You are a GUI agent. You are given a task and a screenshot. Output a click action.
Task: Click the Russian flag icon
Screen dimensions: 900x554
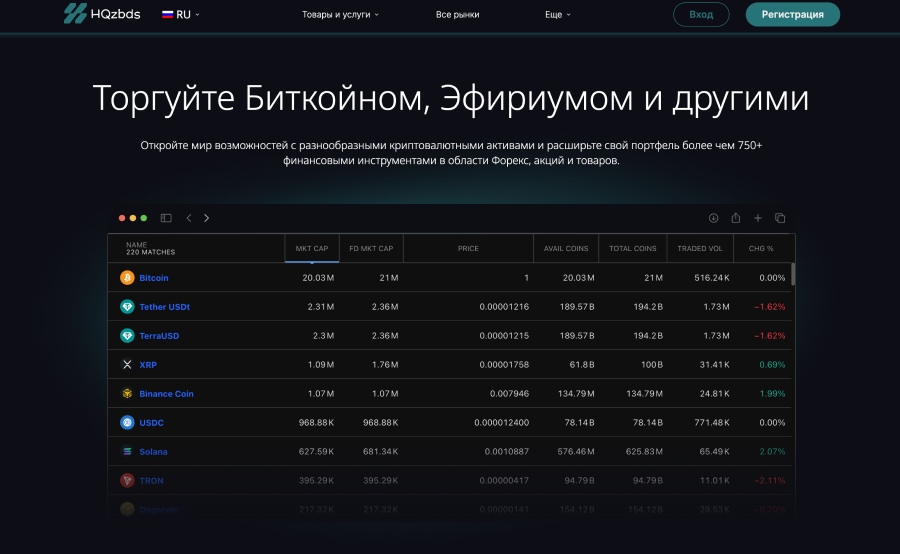point(168,14)
